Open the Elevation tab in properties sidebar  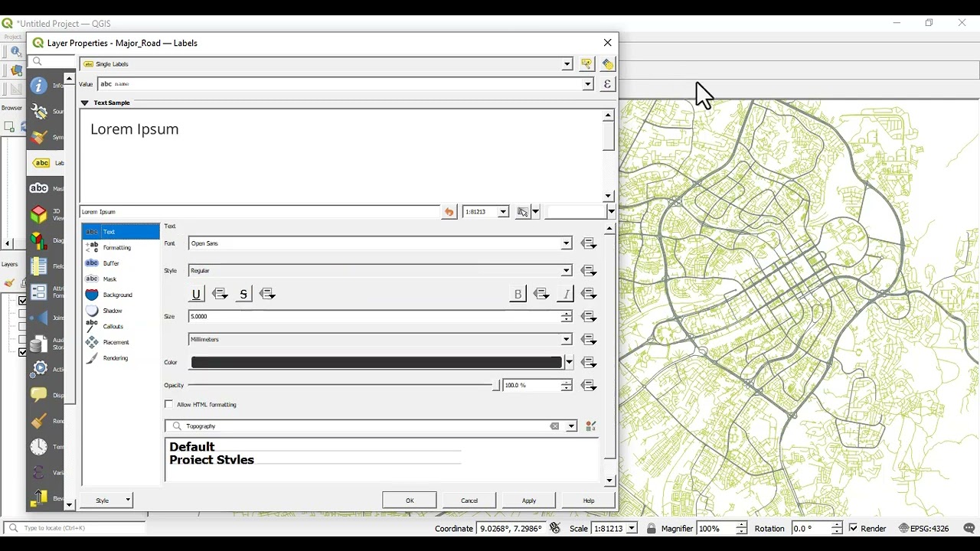(47, 498)
